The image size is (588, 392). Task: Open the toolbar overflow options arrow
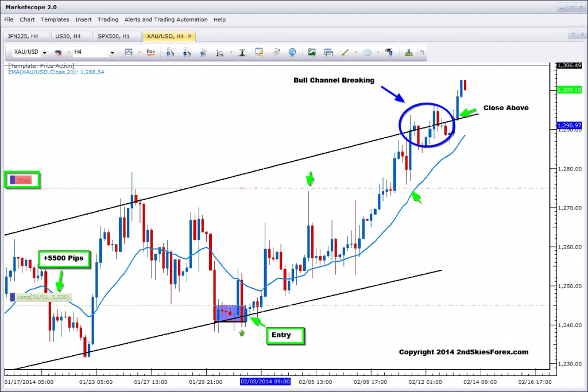[x=422, y=52]
